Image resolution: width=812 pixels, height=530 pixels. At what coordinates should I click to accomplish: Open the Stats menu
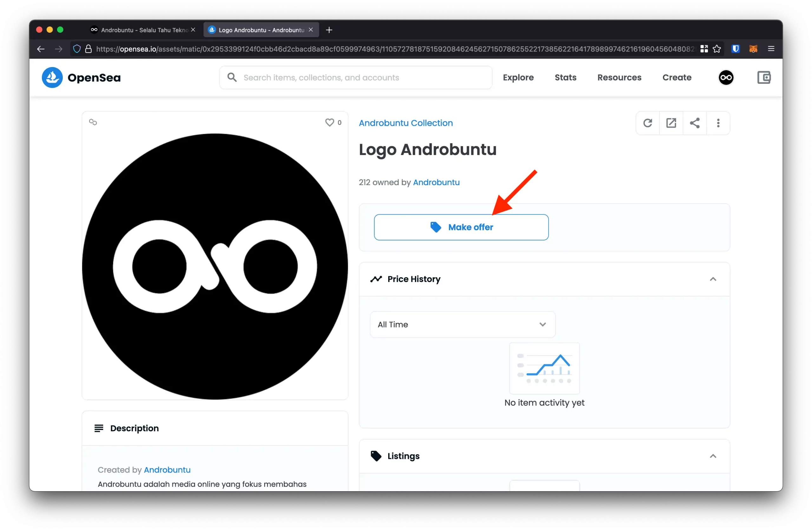565,77
